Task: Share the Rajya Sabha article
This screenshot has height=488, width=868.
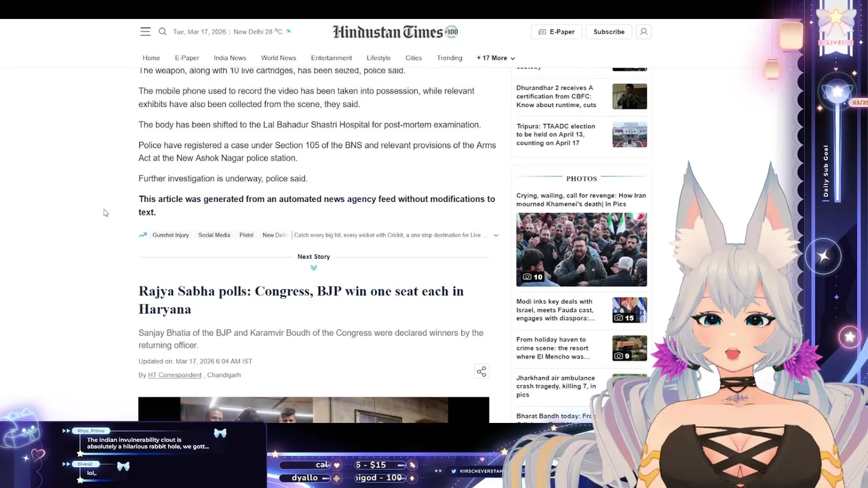Action: (x=481, y=371)
